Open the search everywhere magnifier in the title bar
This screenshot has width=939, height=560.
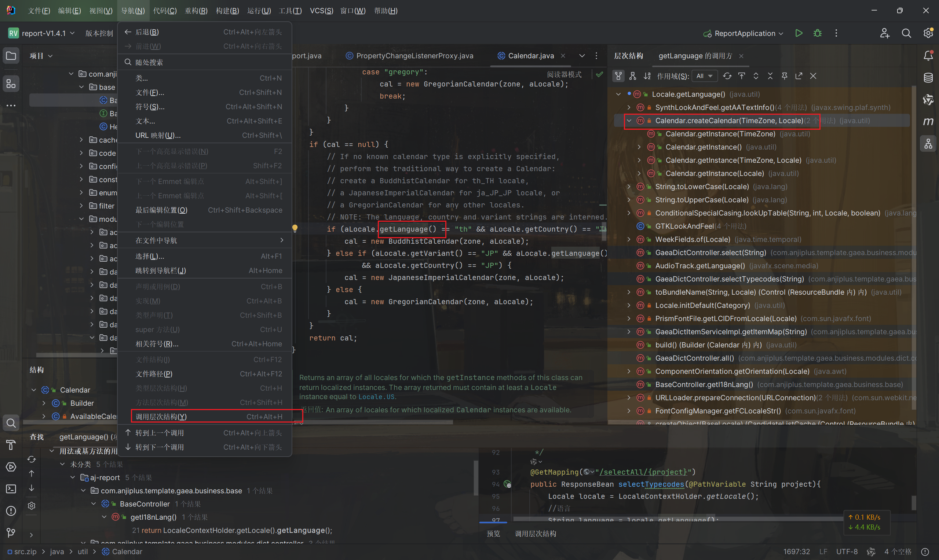(906, 33)
